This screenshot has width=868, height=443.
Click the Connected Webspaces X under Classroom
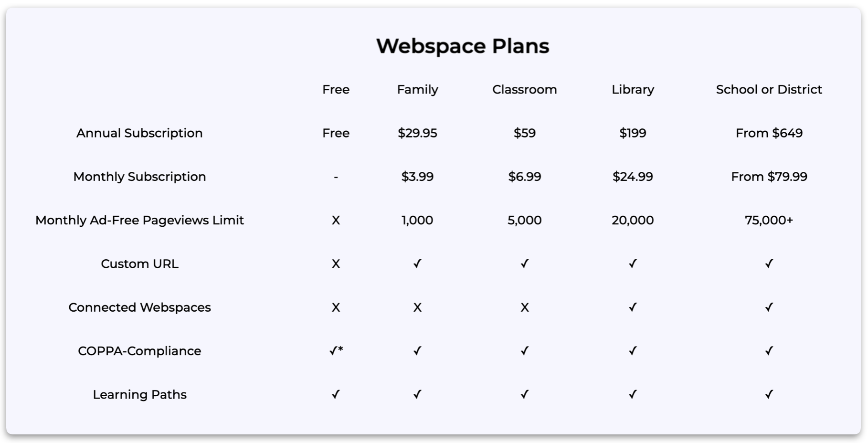[524, 307]
